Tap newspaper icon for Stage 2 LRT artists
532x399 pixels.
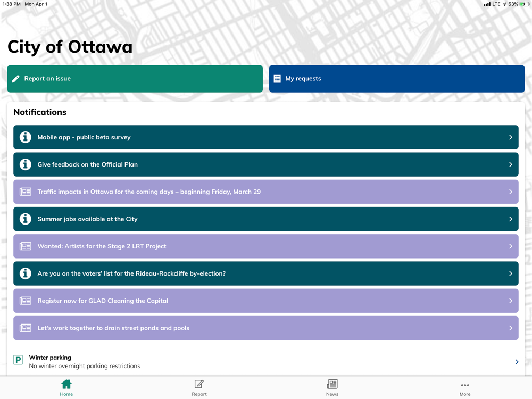pos(26,246)
